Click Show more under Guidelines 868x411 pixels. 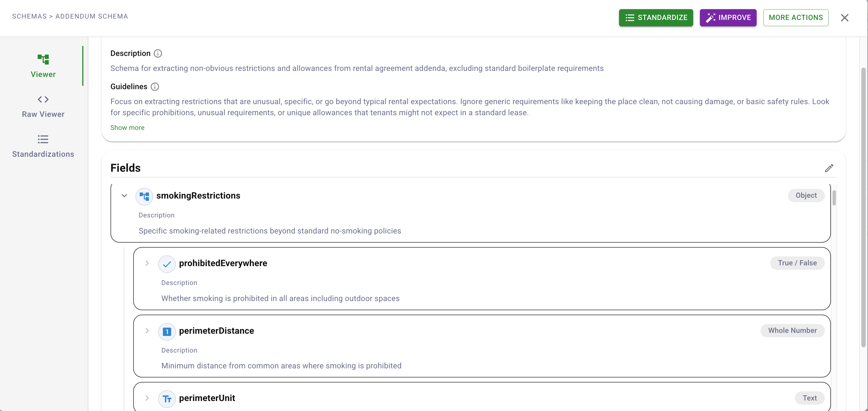point(127,128)
